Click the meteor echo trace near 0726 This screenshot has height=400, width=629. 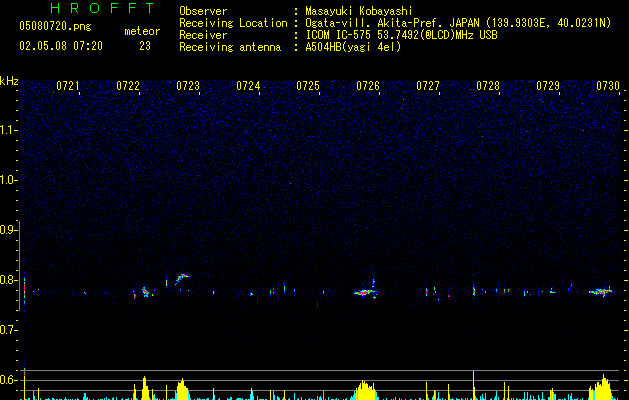click(365, 292)
